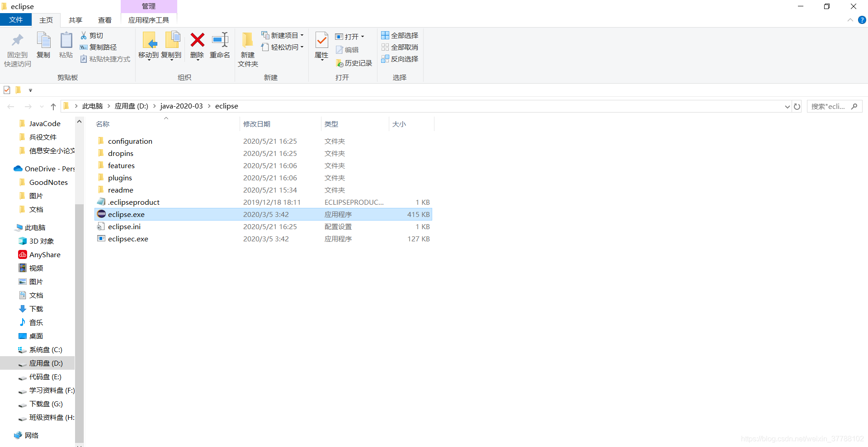Open Properties of selected file

[x=321, y=45]
